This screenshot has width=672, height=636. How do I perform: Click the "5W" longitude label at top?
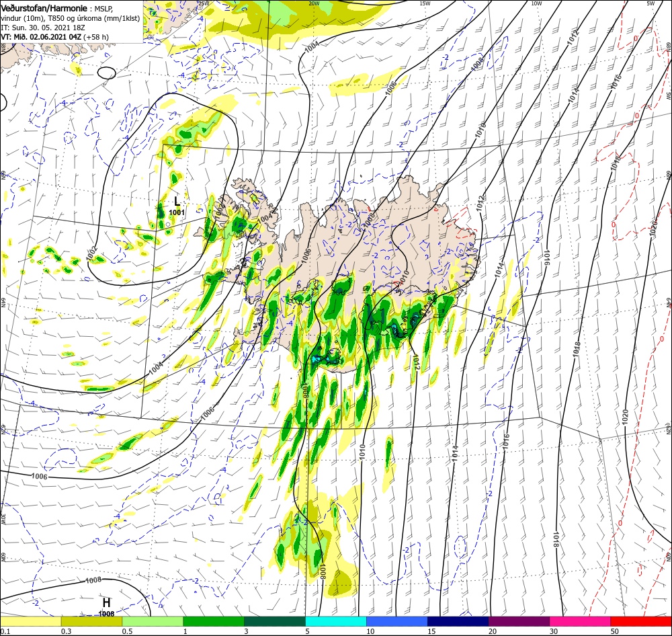click(650, 3)
